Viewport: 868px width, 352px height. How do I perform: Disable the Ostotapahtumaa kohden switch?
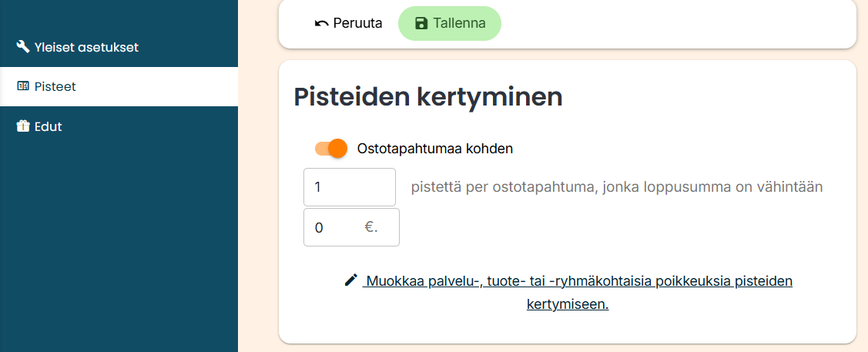(331, 149)
